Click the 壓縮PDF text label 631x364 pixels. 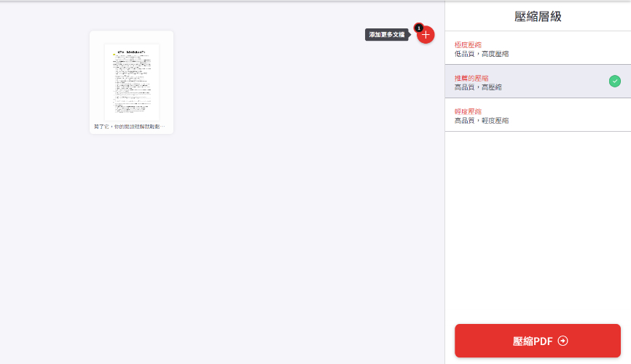coord(533,341)
